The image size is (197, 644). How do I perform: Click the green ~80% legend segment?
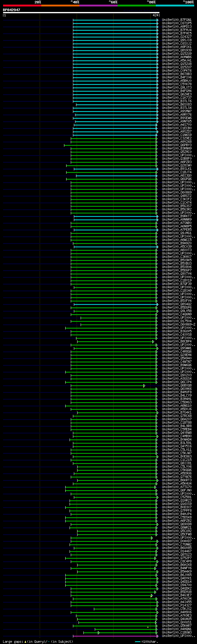(x=136, y=6)
